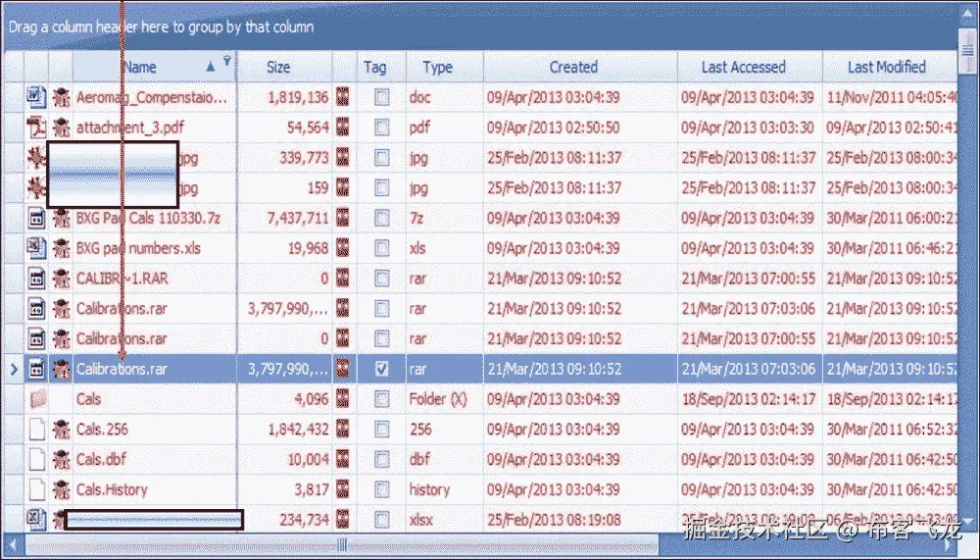Click the deleted-file marker icon beside BXG pad numbers.xls
980x560 pixels.
(x=61, y=248)
